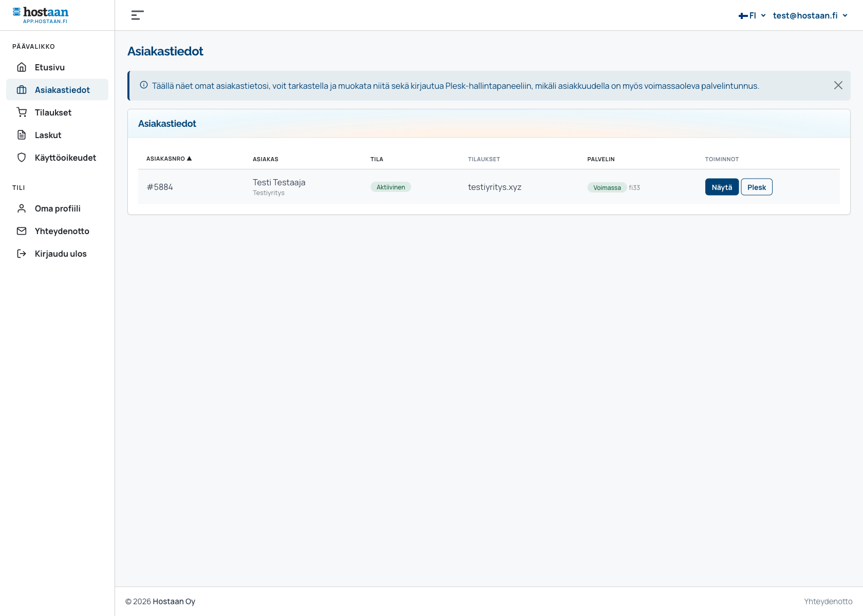Click the testiyritys.xyz order entry

pos(495,187)
